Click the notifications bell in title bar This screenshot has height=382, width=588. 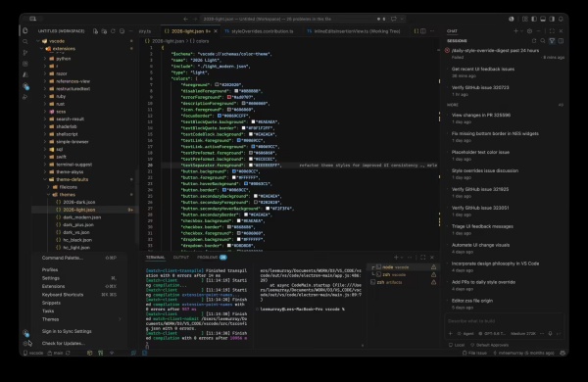coord(561,19)
